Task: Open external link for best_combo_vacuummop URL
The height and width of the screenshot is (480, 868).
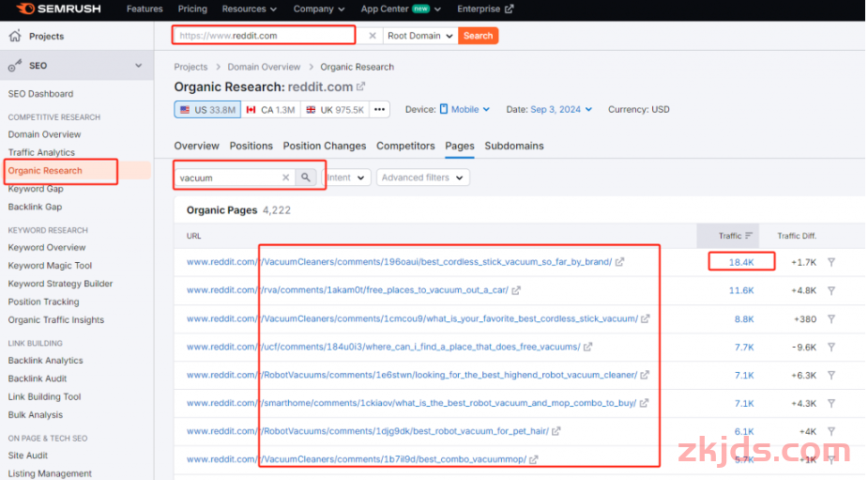Action: [x=534, y=459]
